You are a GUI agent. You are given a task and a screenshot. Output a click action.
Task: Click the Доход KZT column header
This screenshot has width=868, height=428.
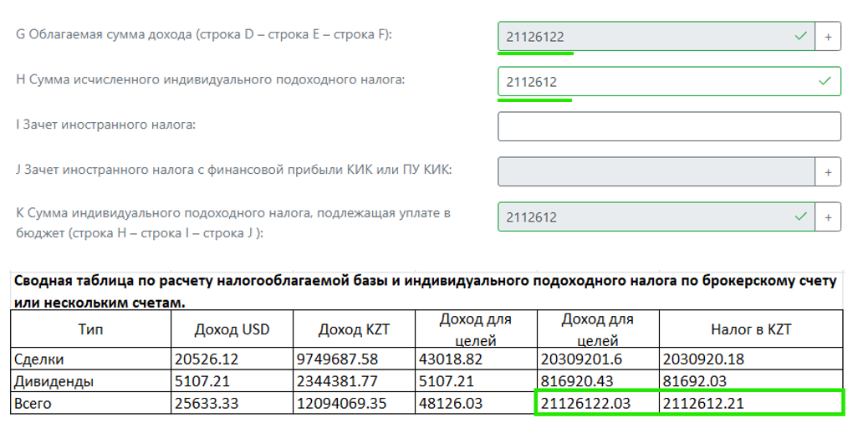tap(355, 329)
